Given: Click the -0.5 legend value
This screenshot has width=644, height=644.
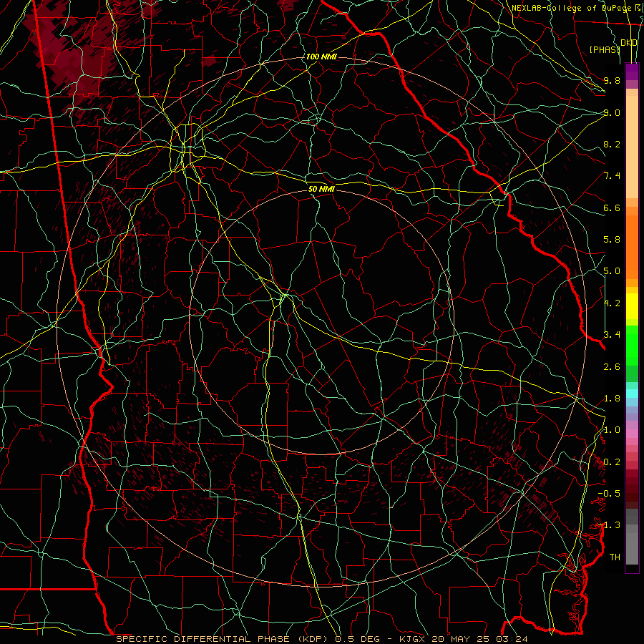Looking at the screenshot, I should point(609,494).
